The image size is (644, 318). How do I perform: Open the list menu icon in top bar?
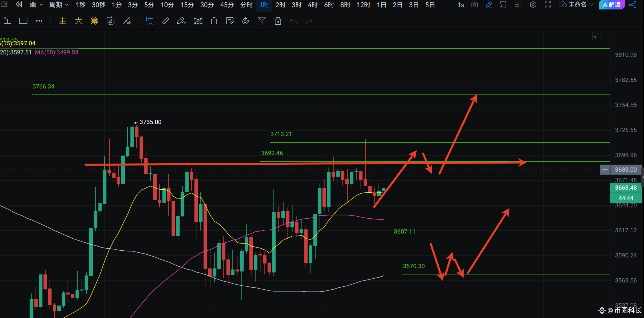(x=518, y=5)
